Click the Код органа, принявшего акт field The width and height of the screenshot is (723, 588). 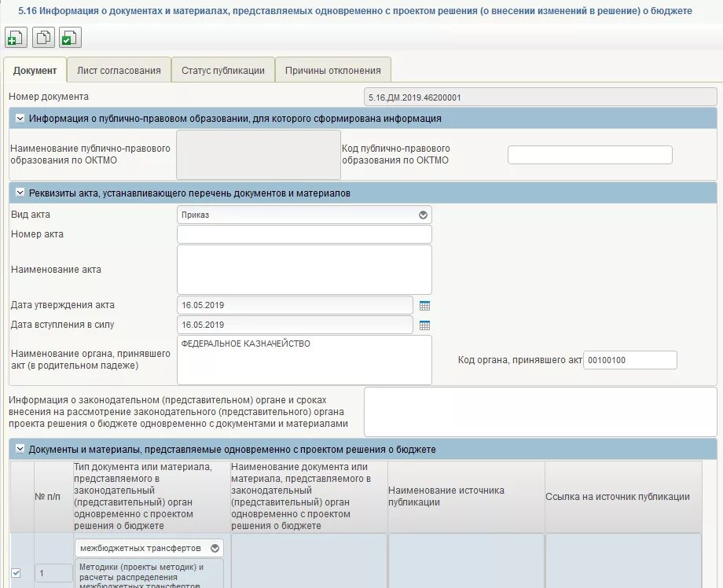tap(630, 360)
